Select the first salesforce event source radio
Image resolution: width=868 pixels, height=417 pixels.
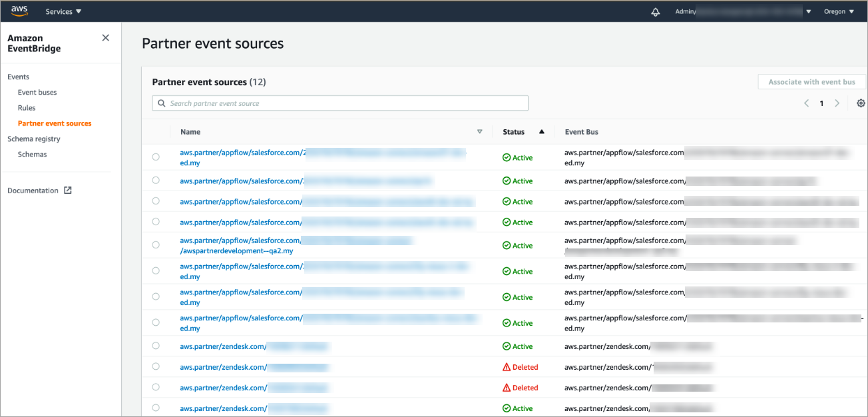[156, 157]
